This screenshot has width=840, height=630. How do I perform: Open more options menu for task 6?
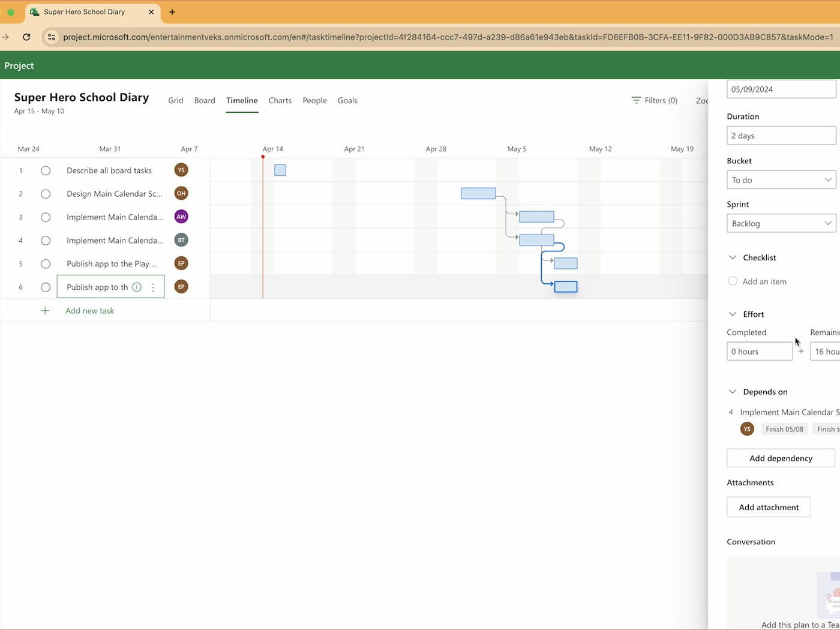tap(153, 287)
